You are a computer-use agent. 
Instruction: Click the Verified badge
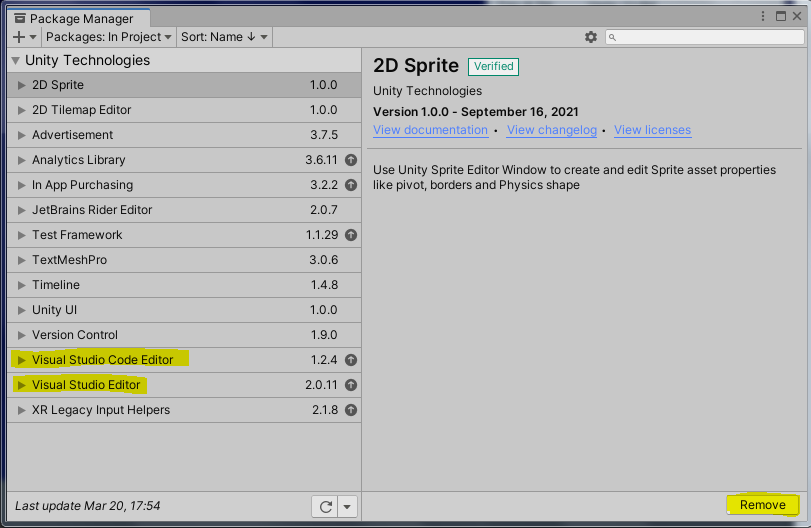click(x=493, y=67)
